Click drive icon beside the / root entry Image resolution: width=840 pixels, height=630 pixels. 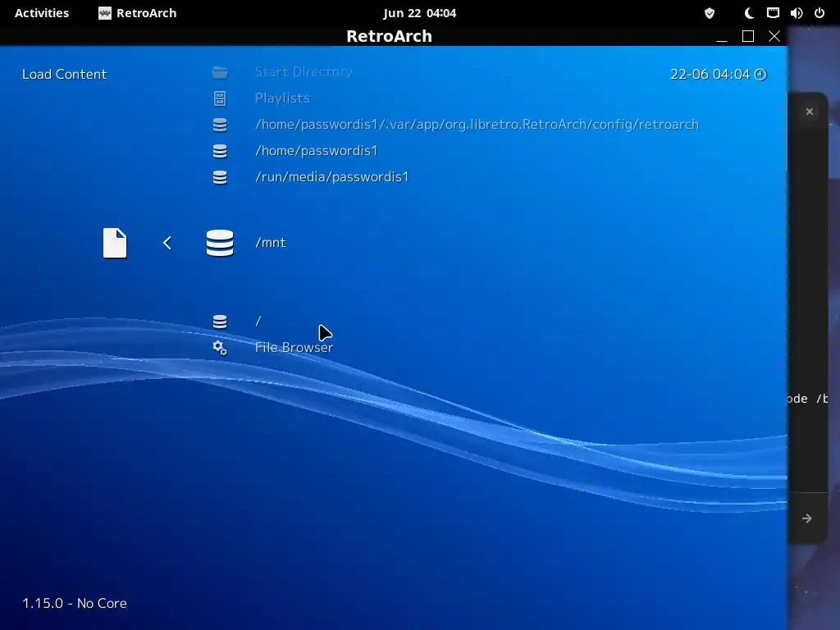pos(220,322)
